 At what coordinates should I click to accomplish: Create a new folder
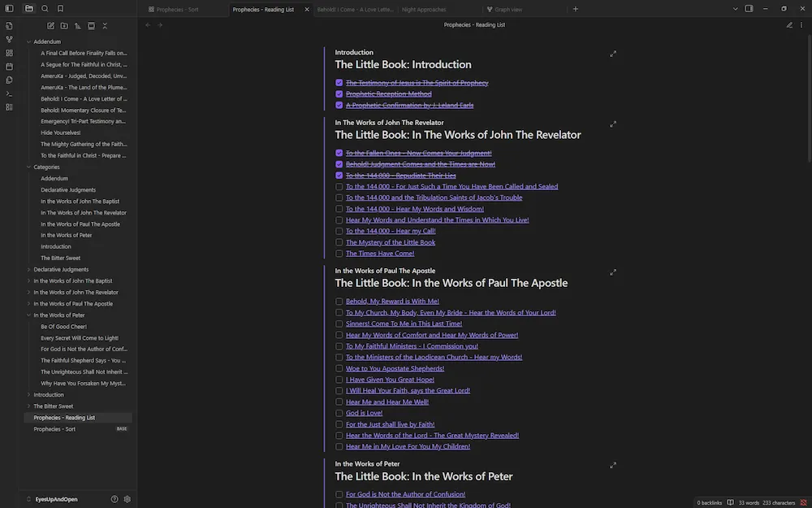[64, 25]
